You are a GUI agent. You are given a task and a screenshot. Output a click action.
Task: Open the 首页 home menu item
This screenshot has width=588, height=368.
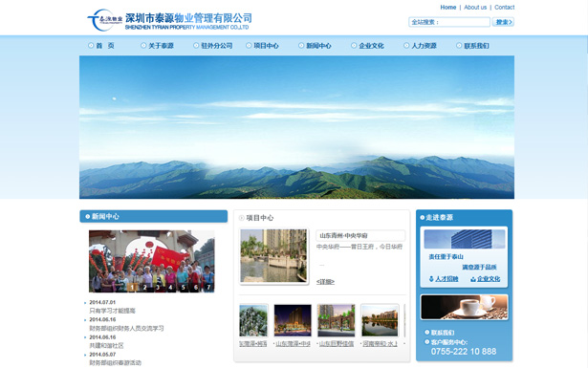click(101, 46)
